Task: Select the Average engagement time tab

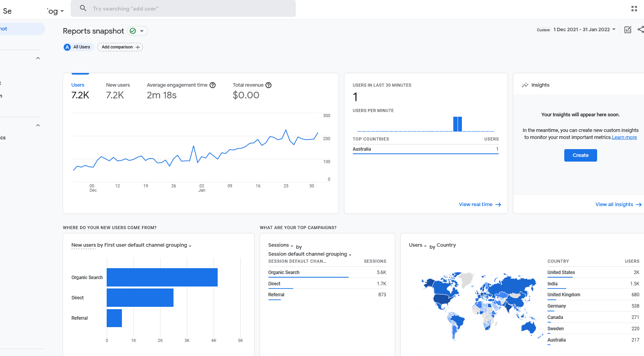Action: [181, 91]
